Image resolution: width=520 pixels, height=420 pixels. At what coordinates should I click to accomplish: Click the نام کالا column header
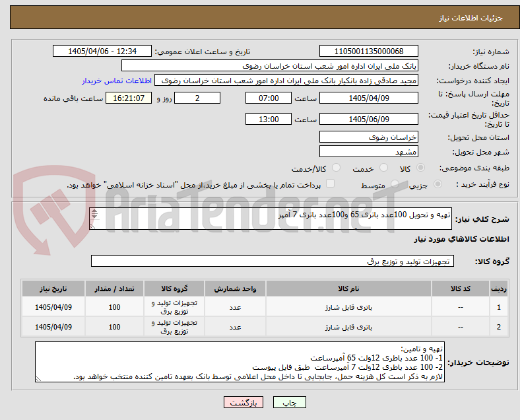(x=348, y=289)
